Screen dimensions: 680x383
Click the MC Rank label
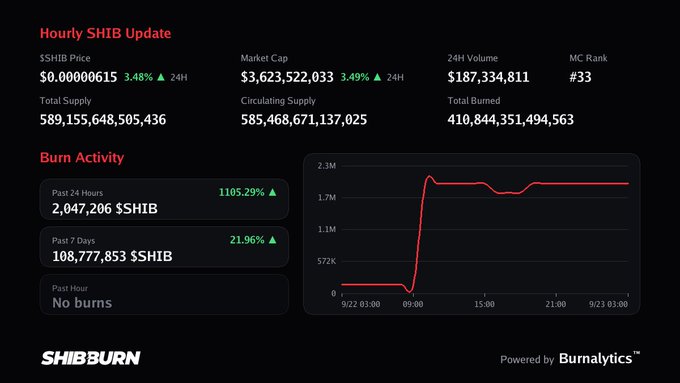[588, 58]
